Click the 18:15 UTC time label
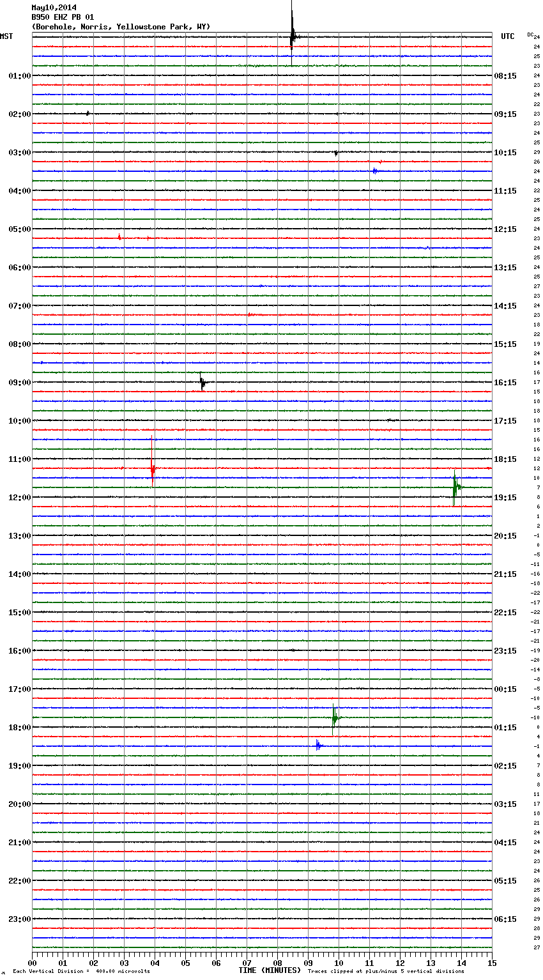543x980 pixels. (505, 459)
